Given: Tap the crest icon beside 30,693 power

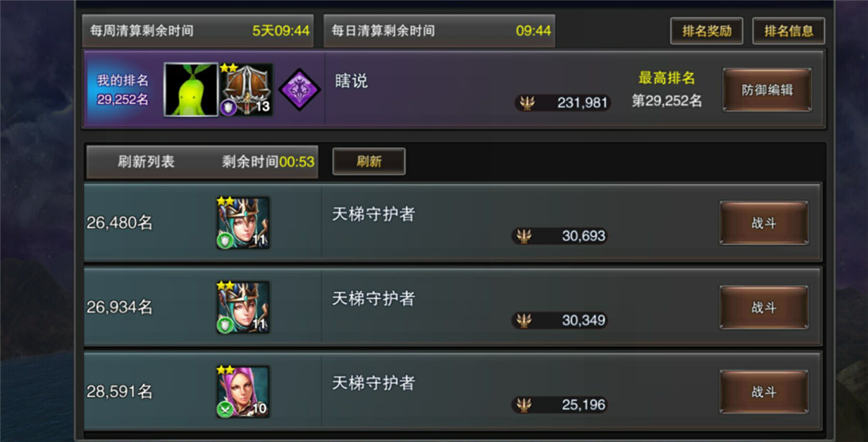Looking at the screenshot, I should pos(523,236).
